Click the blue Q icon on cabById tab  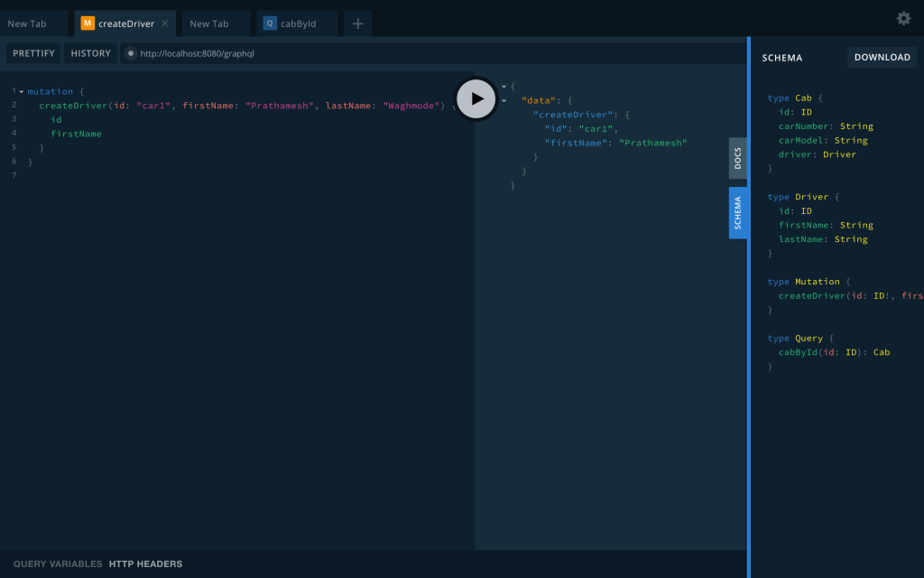(270, 23)
